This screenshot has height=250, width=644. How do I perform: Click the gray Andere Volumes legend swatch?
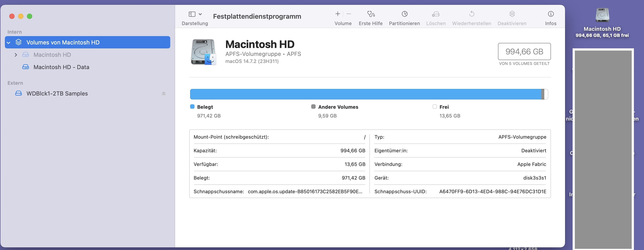[x=313, y=107]
